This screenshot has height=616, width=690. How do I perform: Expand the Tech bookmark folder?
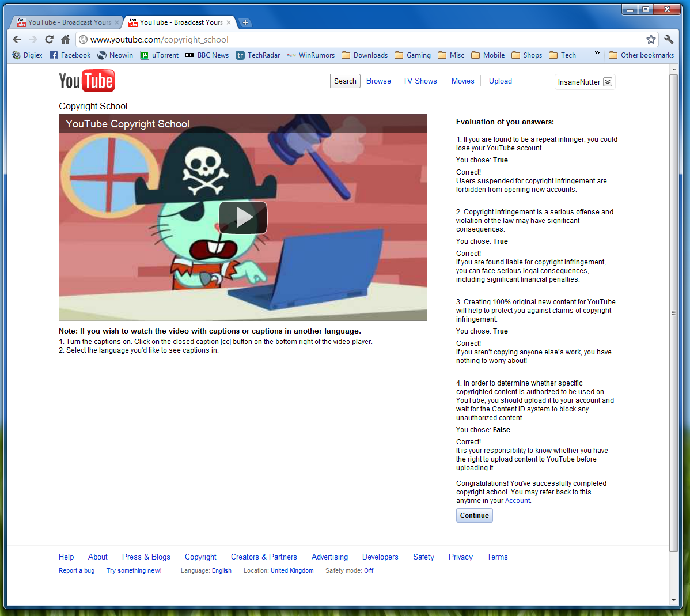pos(562,55)
